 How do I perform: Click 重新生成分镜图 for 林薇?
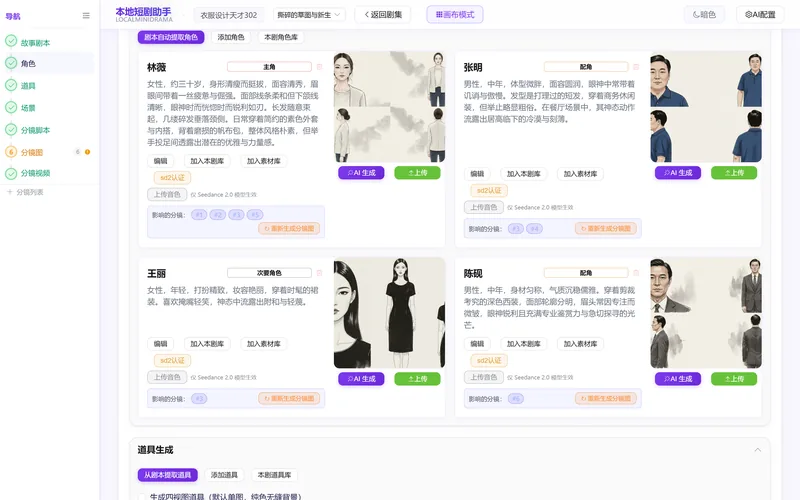[x=289, y=229]
